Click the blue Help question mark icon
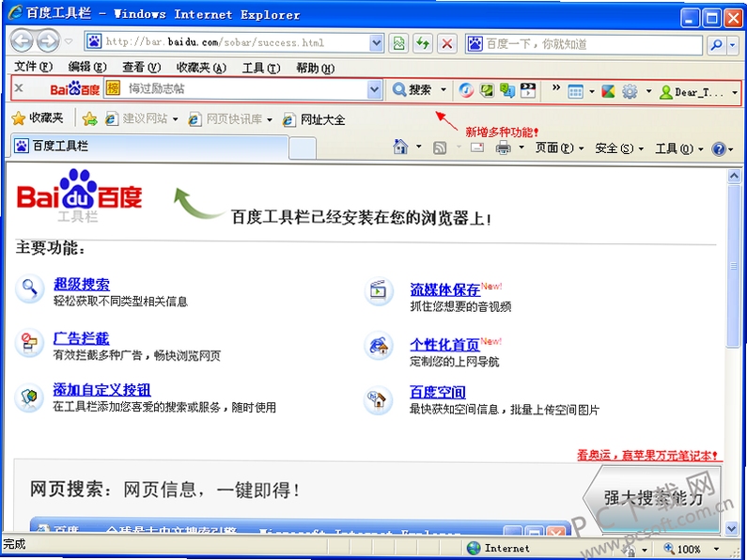747x560 pixels. coord(719,149)
